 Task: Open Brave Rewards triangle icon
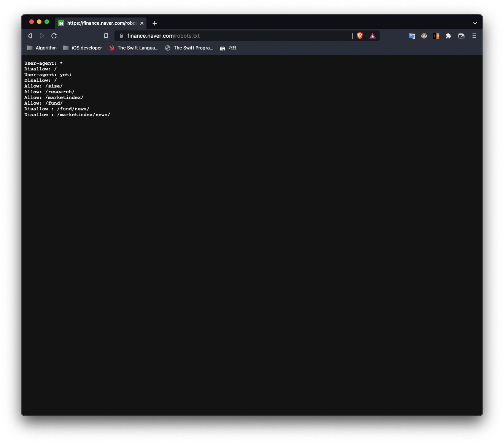(373, 36)
